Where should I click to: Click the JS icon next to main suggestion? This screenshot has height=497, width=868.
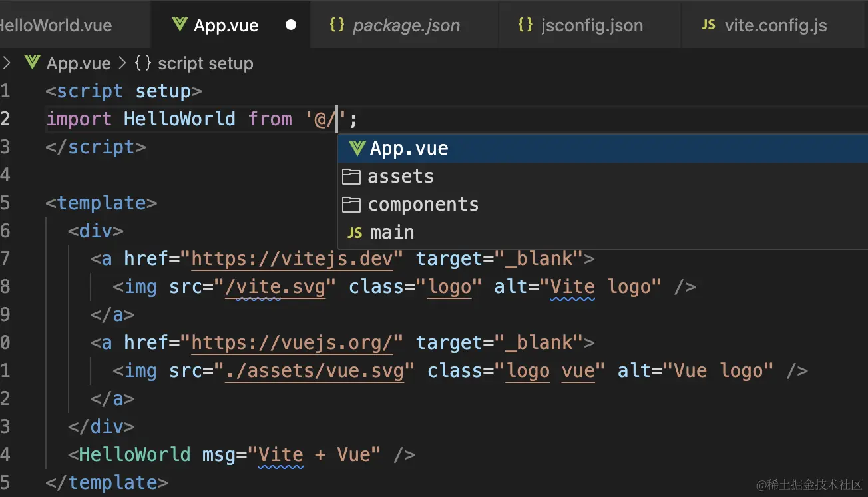[x=355, y=233]
